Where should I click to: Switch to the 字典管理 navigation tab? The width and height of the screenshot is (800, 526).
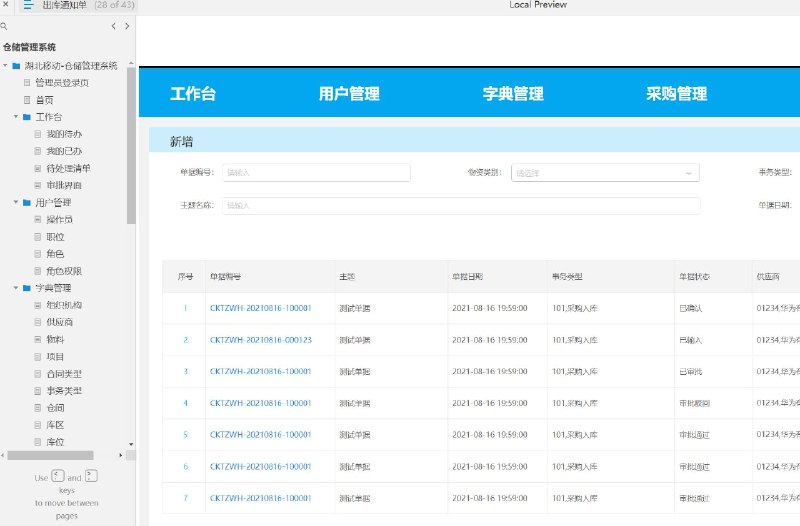pos(513,94)
